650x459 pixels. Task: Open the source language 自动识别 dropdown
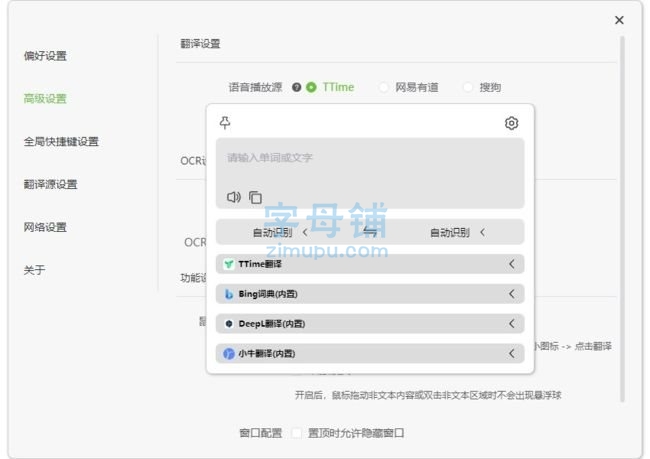pos(280,232)
